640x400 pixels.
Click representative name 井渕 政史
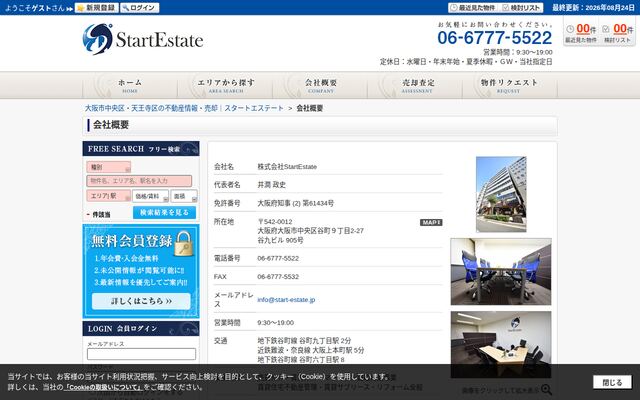[271, 185]
